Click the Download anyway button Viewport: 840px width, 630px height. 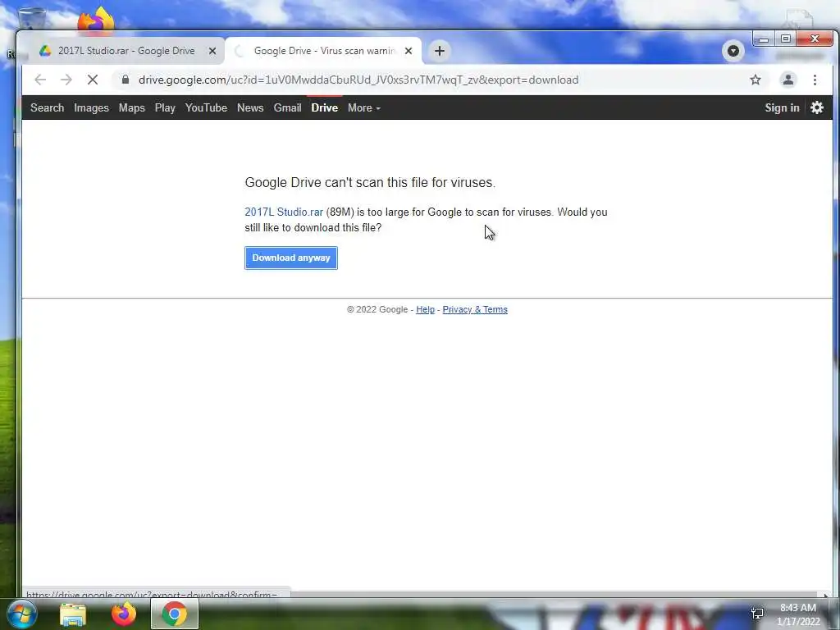[x=291, y=258]
